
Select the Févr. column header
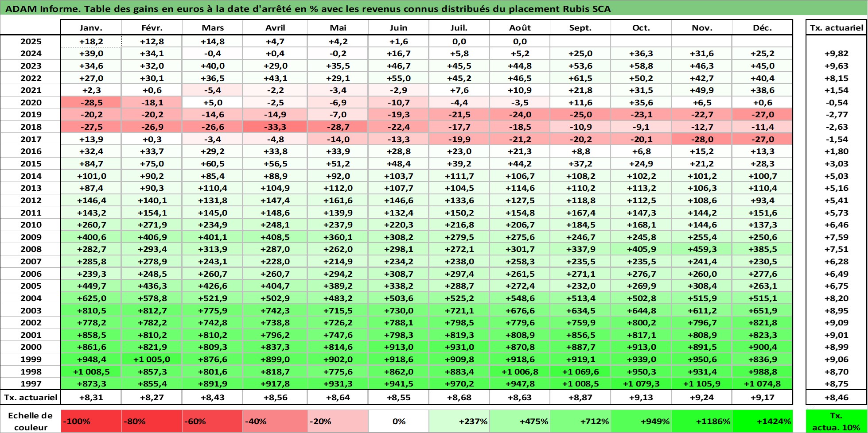[152, 27]
